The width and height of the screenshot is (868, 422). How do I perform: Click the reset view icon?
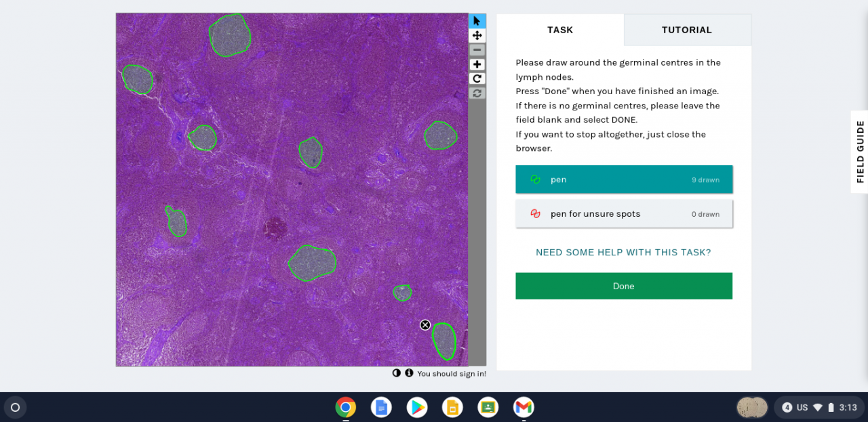[477, 93]
